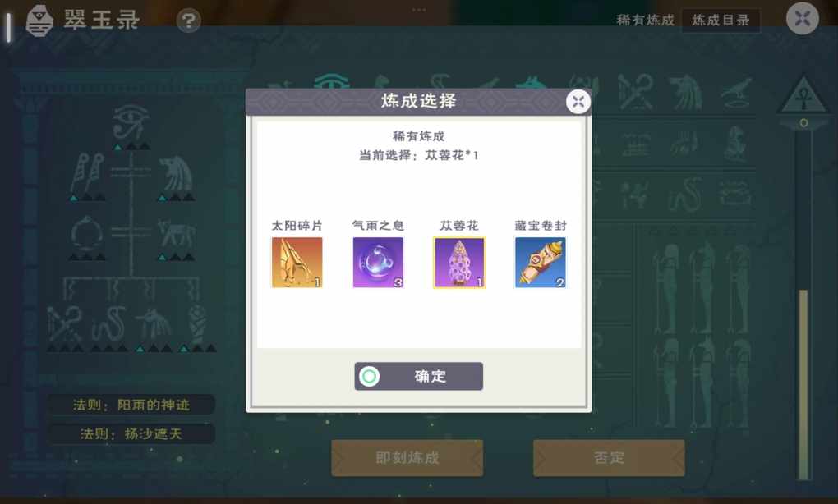The width and height of the screenshot is (838, 504).
Task: Click the 翠玉录 tablet logo icon
Action: tap(39, 21)
